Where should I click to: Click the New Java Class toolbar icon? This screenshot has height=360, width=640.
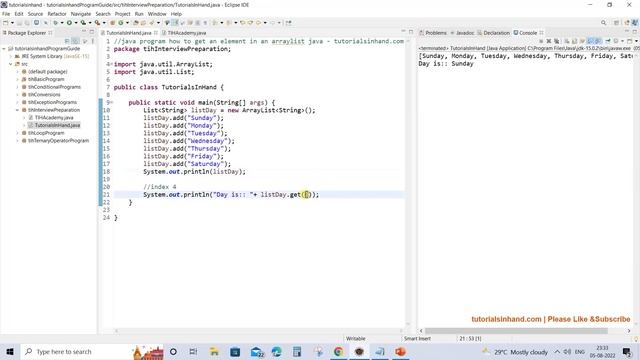[121, 23]
